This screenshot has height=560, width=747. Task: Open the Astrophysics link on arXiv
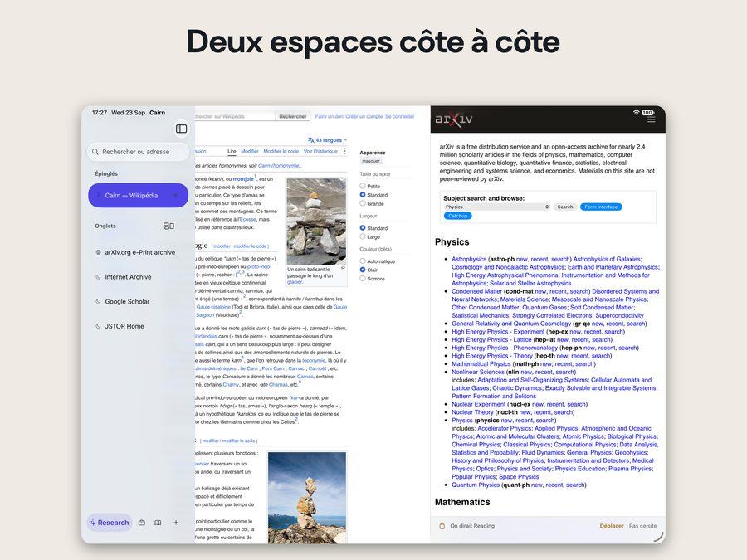(x=469, y=259)
